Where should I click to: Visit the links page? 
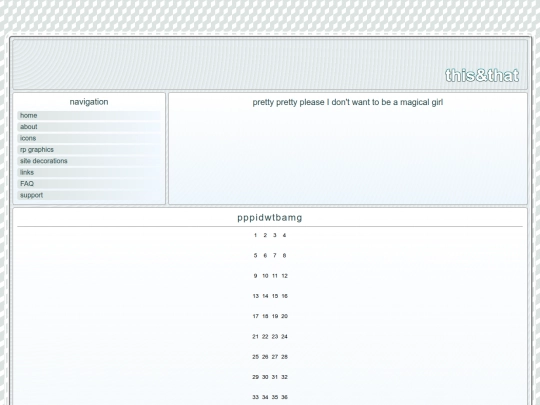89,173
